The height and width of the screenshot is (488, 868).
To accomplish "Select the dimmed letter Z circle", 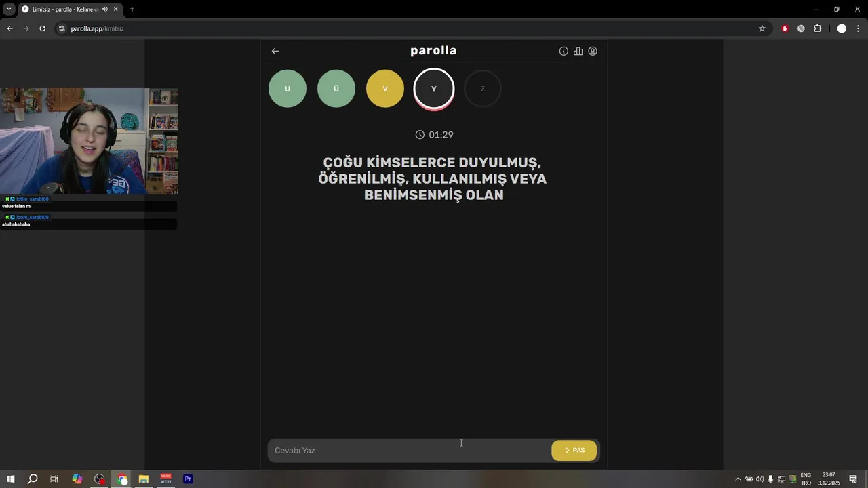I will point(483,89).
